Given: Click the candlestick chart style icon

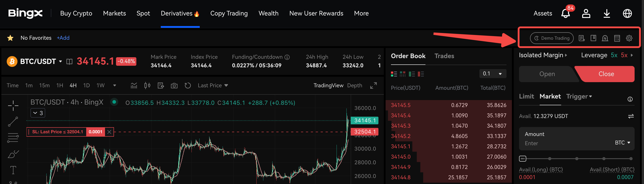Looking at the screenshot, I should tap(147, 86).
